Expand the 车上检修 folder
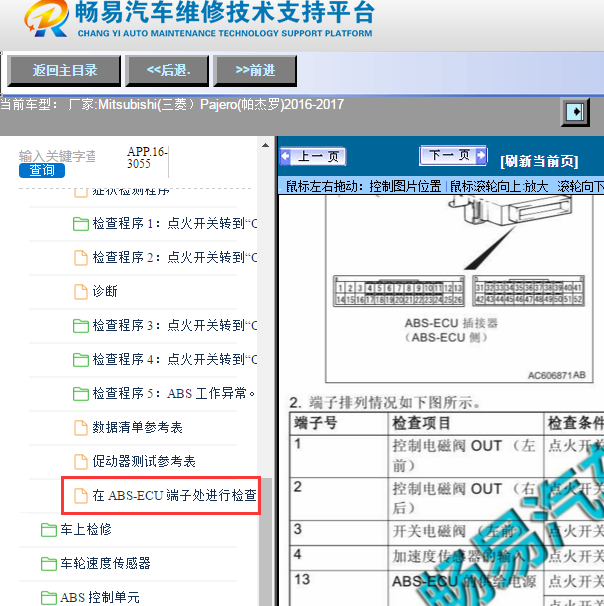The width and height of the screenshot is (604, 606). tap(86, 529)
